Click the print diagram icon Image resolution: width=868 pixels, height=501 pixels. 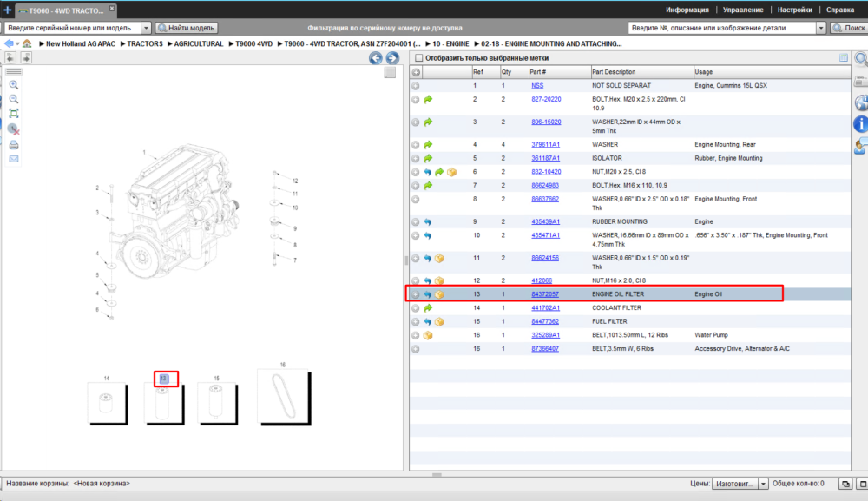(14, 145)
